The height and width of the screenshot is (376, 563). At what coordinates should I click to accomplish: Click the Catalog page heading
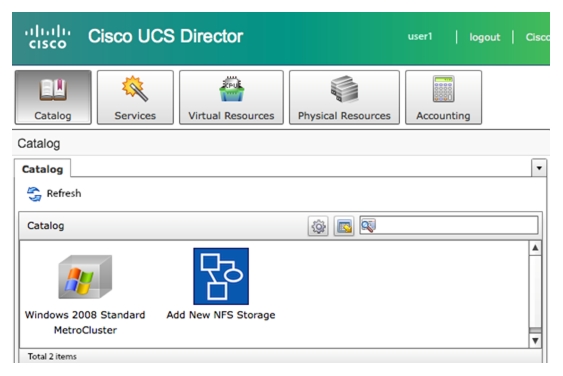point(39,144)
